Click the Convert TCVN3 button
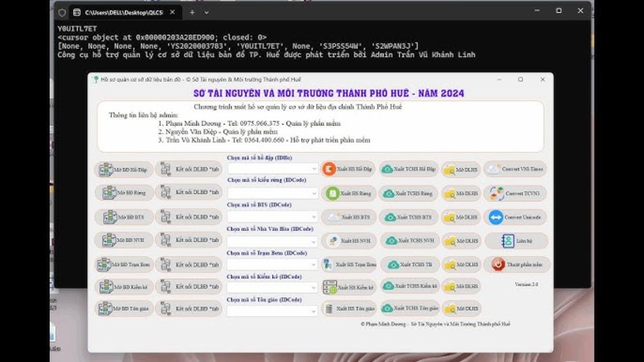This screenshot has height=362, width=644. pos(516,193)
